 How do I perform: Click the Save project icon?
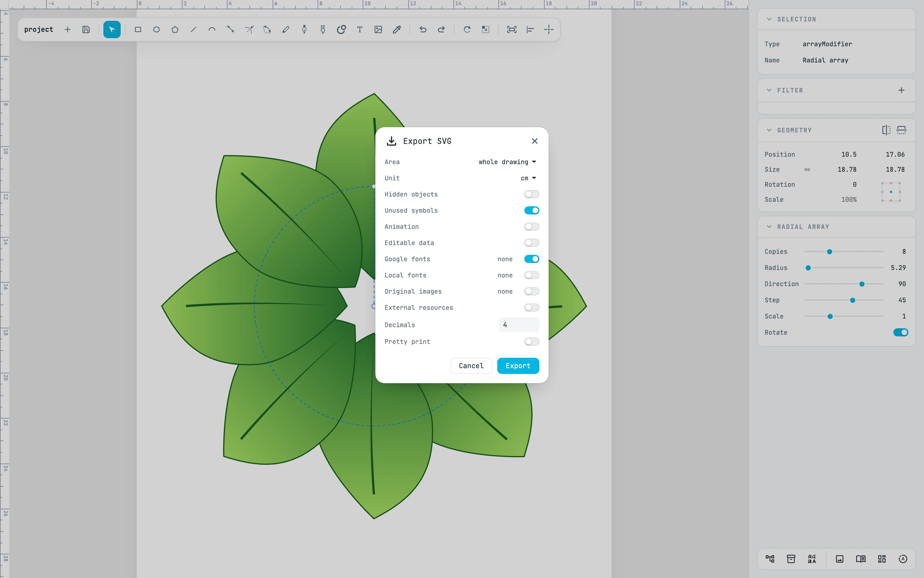pyautogui.click(x=86, y=29)
